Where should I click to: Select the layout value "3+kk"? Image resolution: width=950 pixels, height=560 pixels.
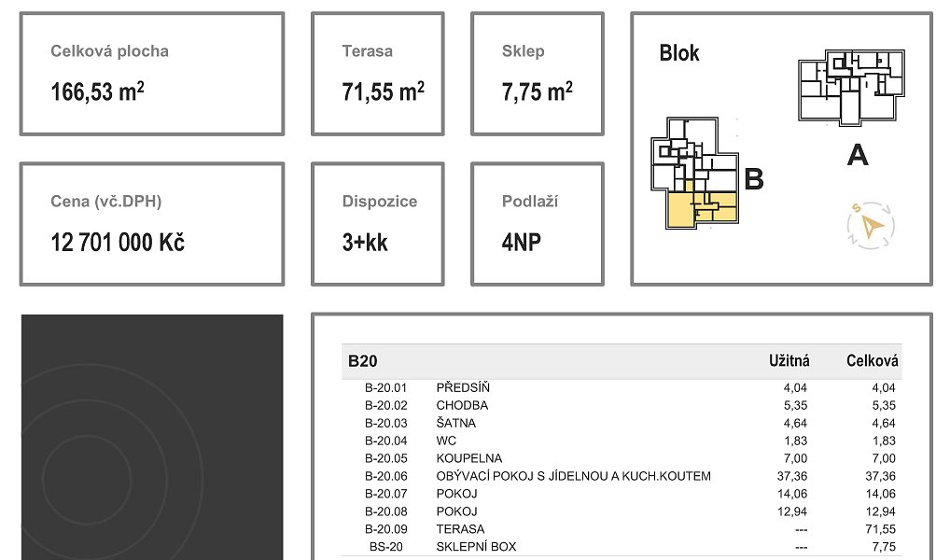click(365, 243)
